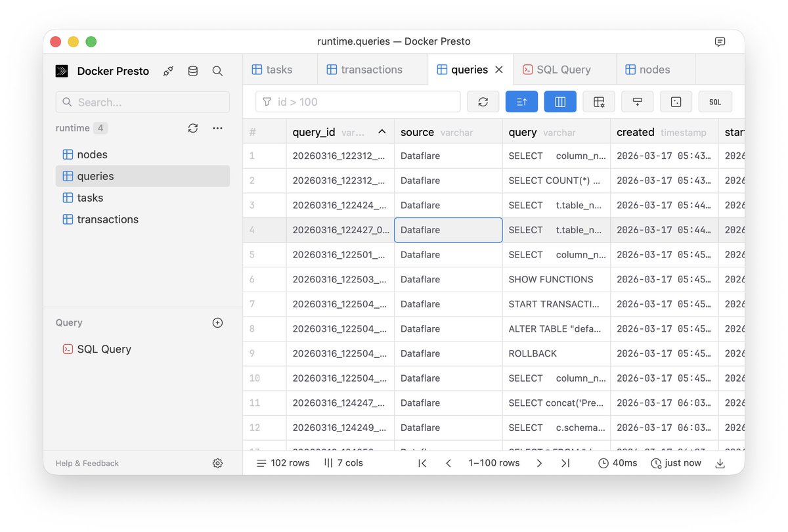Viewport: 788px width, 532px height.
Task: Add a new query with plus icon
Action: tap(218, 322)
